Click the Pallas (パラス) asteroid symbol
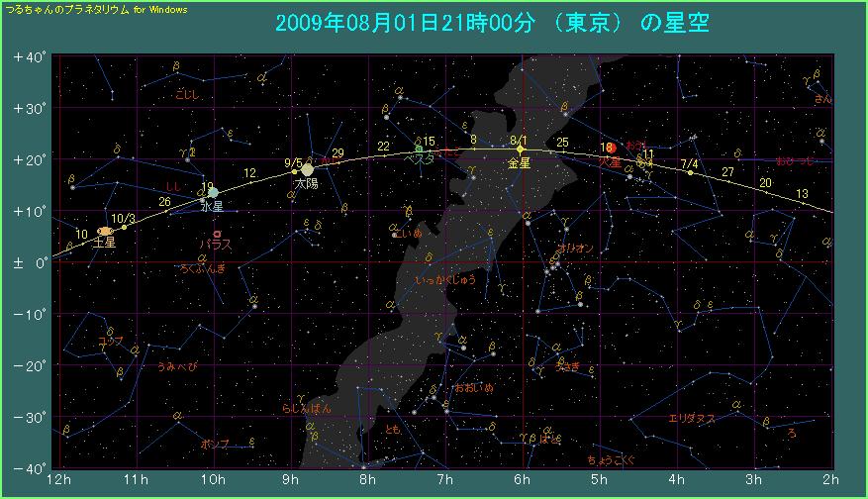 (217, 234)
